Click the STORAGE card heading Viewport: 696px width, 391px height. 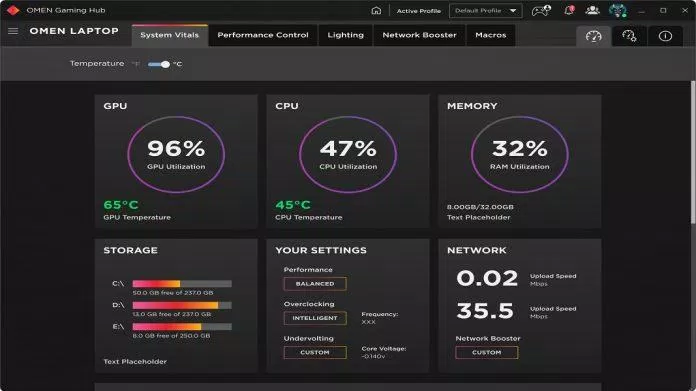coord(130,250)
